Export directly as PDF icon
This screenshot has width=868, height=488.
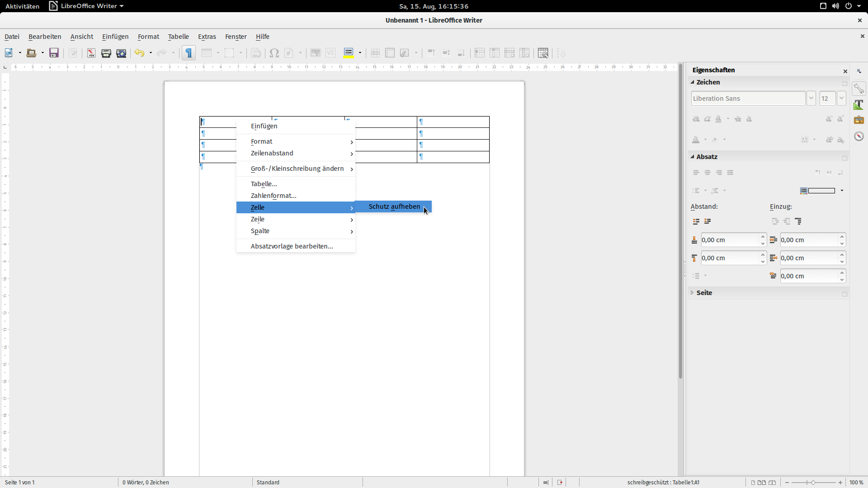91,53
